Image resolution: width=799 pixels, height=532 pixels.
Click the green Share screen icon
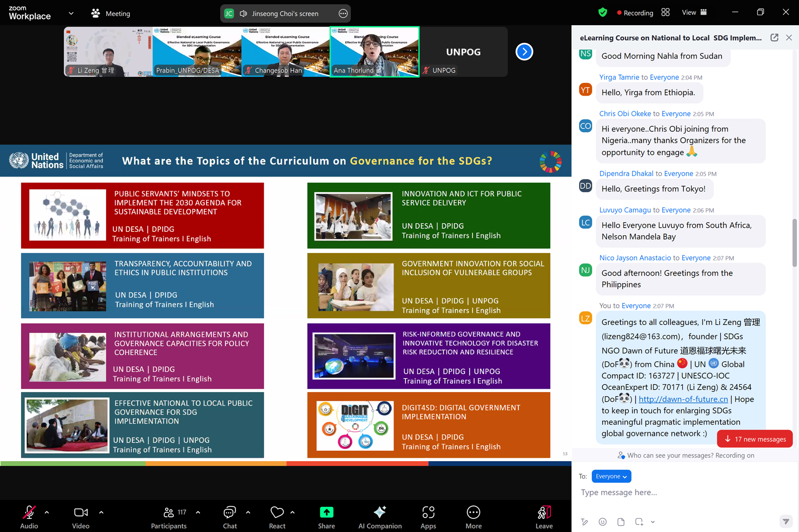pos(327,512)
